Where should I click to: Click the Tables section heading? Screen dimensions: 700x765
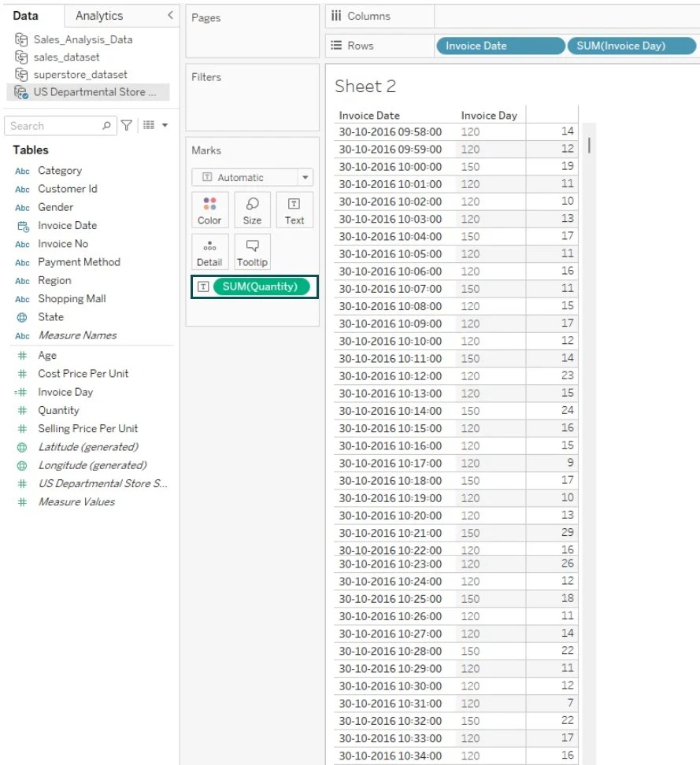31,150
